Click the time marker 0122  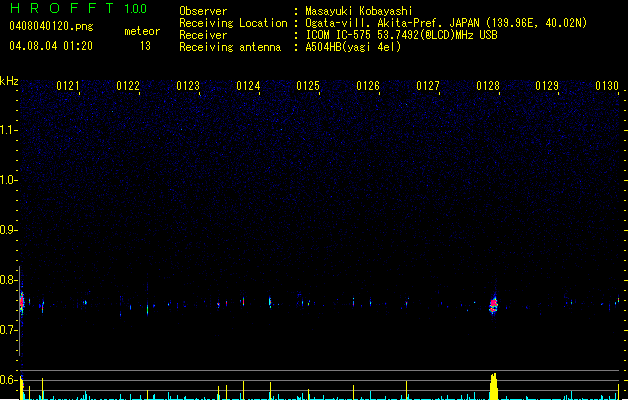click(x=128, y=86)
